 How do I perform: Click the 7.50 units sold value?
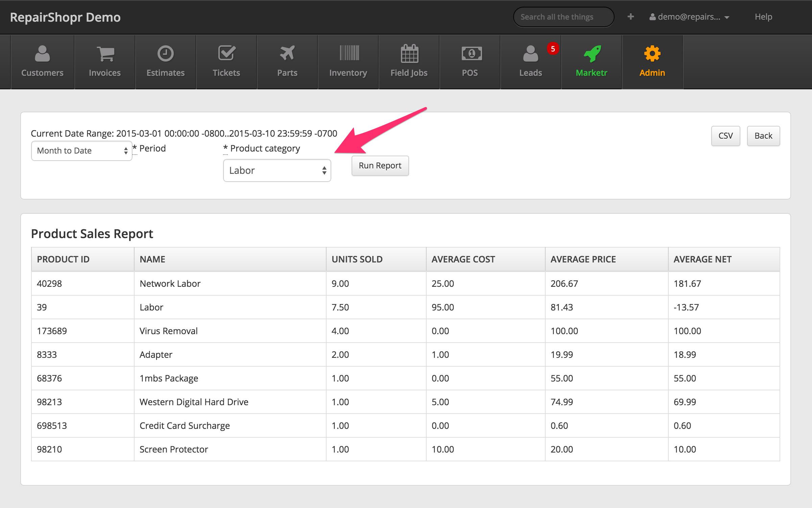pyautogui.click(x=340, y=307)
